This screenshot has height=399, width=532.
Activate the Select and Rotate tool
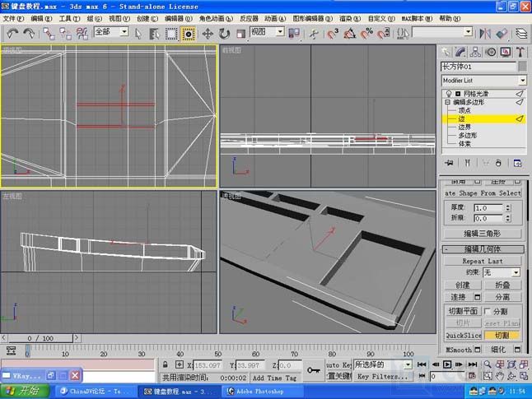[x=224, y=34]
